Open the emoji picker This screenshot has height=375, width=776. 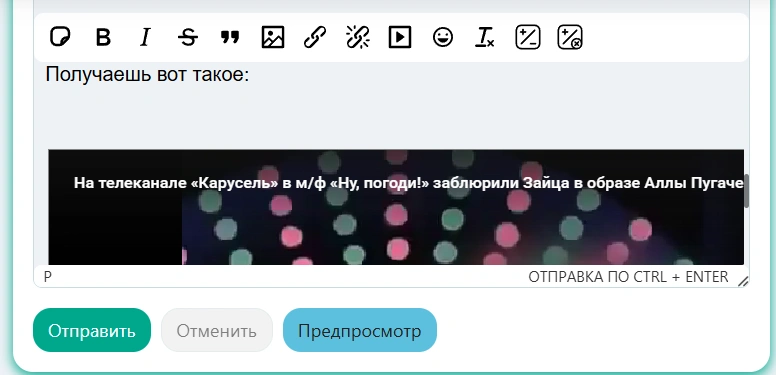(443, 37)
